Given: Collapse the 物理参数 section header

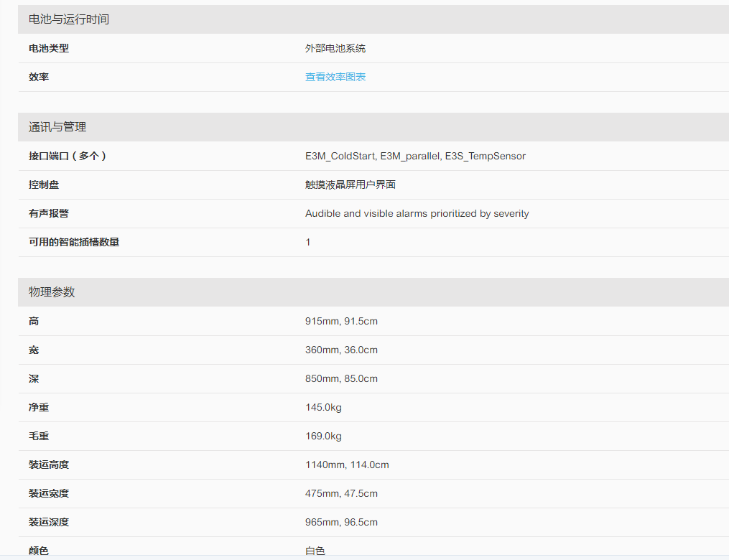Looking at the screenshot, I should pyautogui.click(x=52, y=292).
